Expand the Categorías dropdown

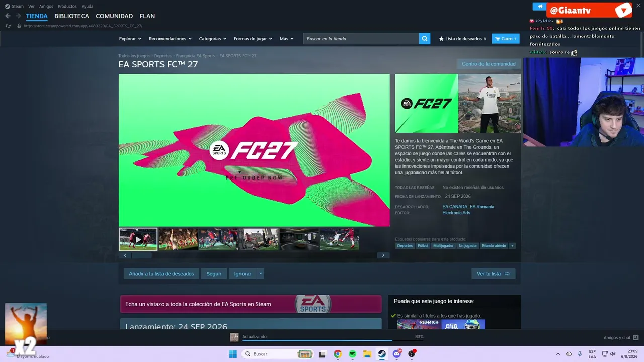[x=212, y=39]
